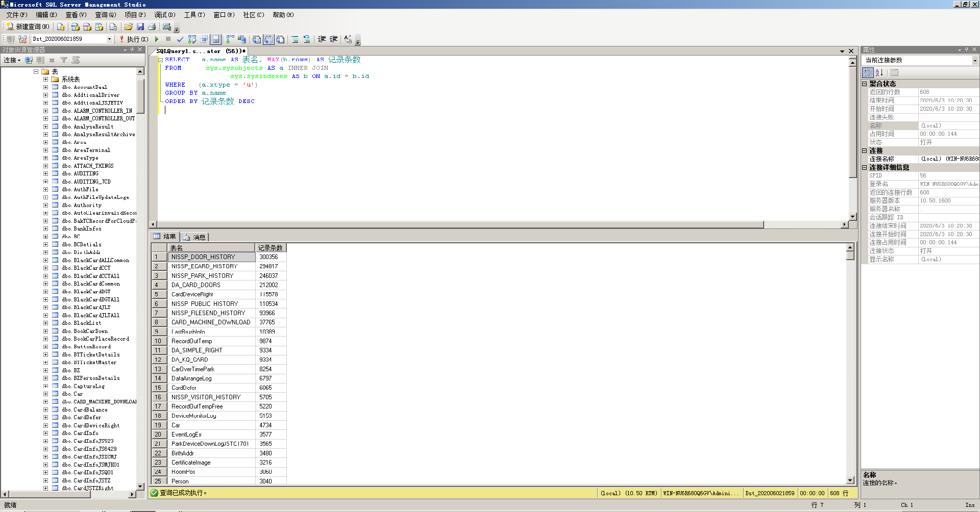Click the Save file toolbar icon
This screenshot has height=512, width=980.
click(140, 27)
